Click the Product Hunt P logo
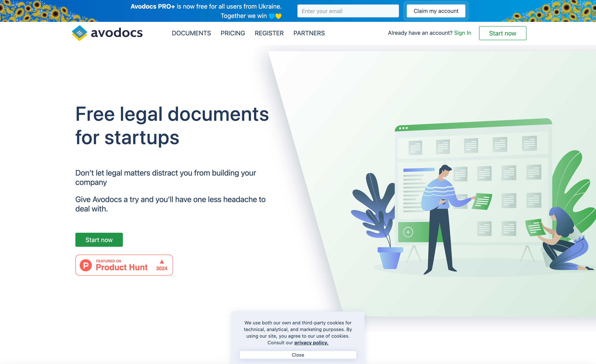Image resolution: width=596 pixels, height=364 pixels. point(86,265)
